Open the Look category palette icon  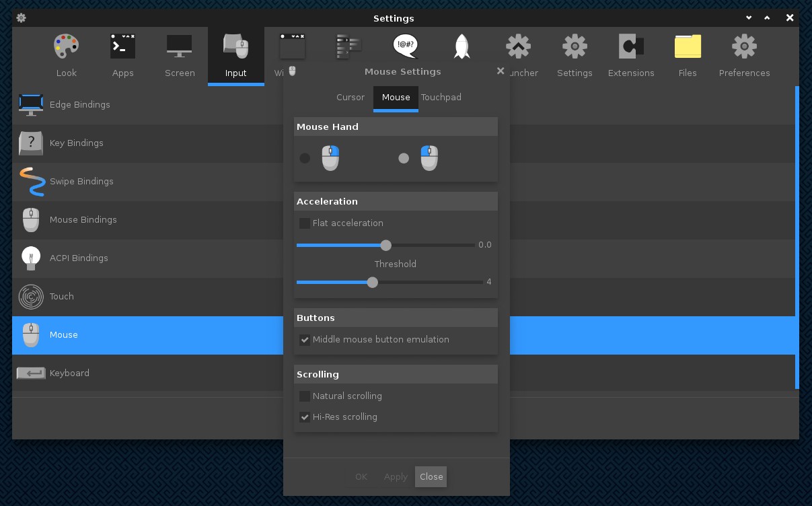66,46
